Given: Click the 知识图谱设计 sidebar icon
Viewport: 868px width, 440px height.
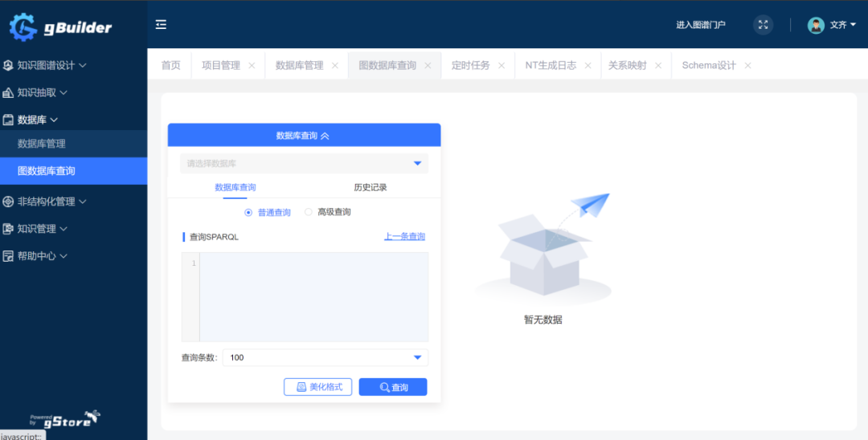Looking at the screenshot, I should (8, 65).
